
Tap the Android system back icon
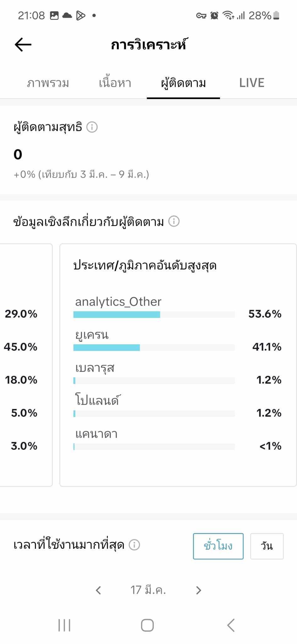click(231, 625)
